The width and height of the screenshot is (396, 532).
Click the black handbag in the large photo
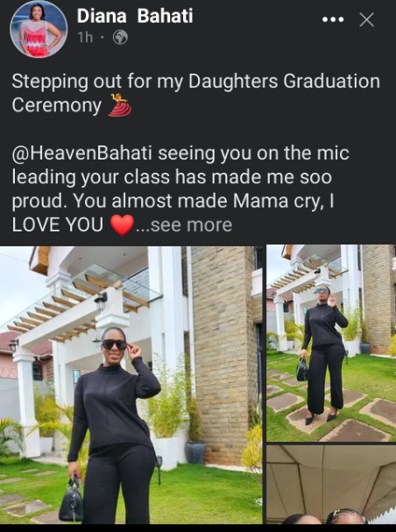click(x=72, y=500)
